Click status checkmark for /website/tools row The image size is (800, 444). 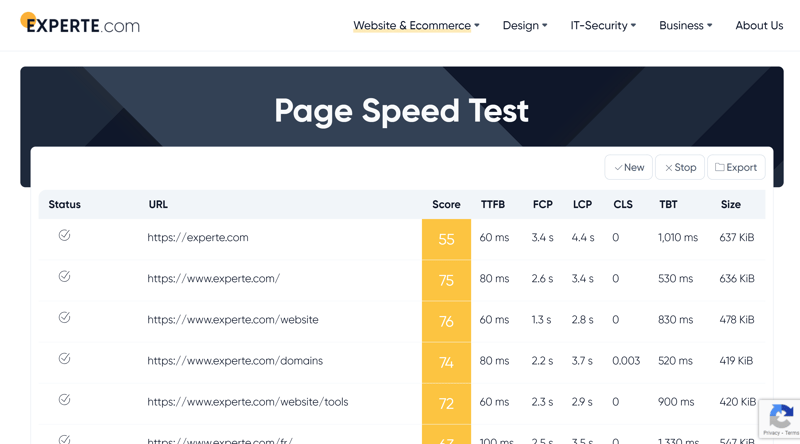pos(64,400)
